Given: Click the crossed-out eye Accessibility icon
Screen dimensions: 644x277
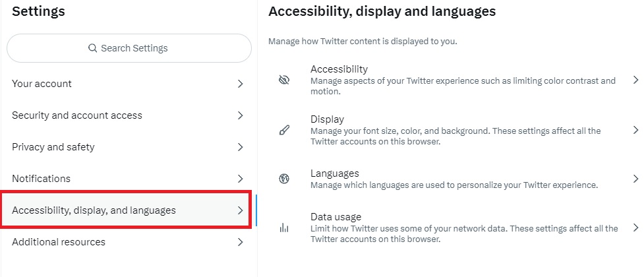Looking at the screenshot, I should coord(284,80).
